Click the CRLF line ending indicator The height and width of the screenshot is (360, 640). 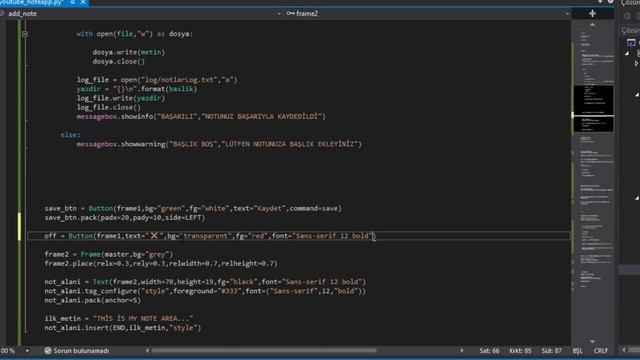click(x=601, y=351)
